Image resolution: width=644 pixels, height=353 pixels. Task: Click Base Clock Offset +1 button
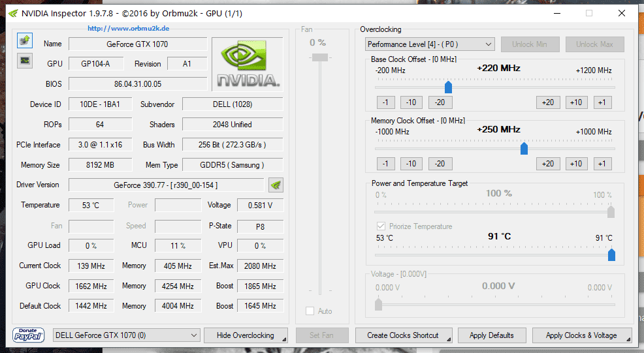(x=602, y=102)
